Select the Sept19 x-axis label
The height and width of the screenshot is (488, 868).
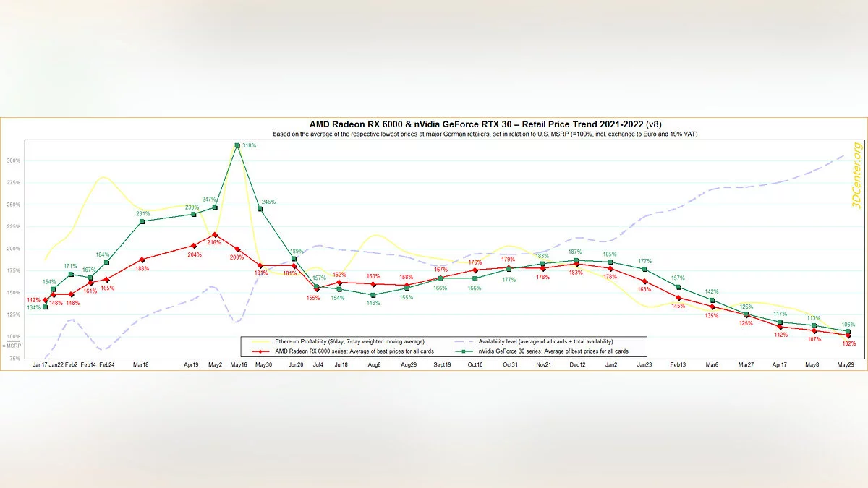coord(443,366)
